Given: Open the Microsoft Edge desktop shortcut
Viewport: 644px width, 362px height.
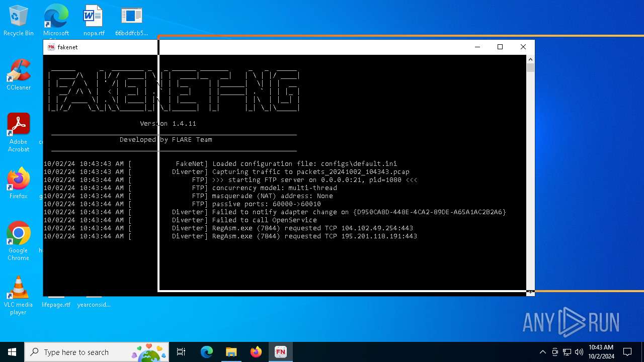Looking at the screenshot, I should [56, 21].
